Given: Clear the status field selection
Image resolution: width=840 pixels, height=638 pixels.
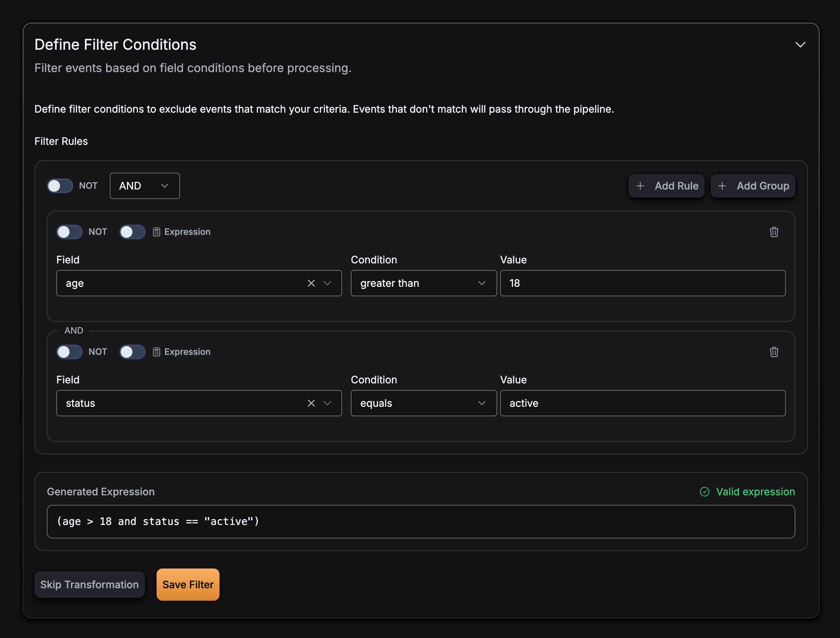Looking at the screenshot, I should (x=311, y=403).
